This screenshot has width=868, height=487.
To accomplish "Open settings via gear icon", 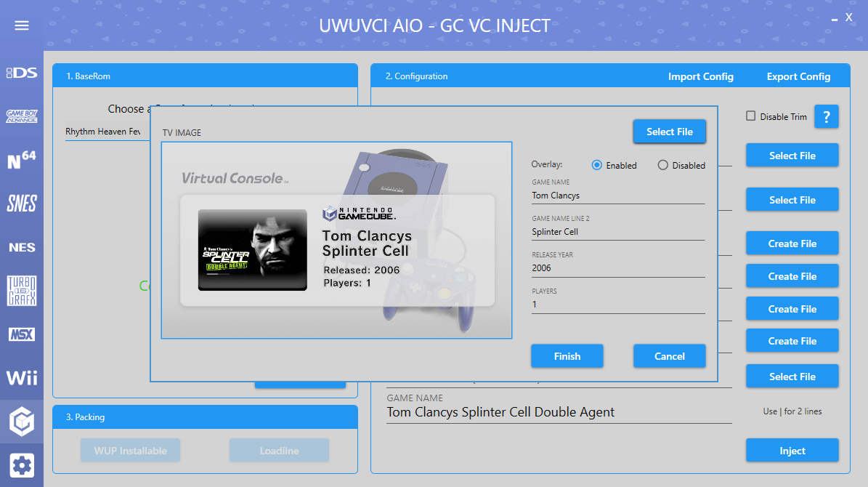I will [22, 465].
